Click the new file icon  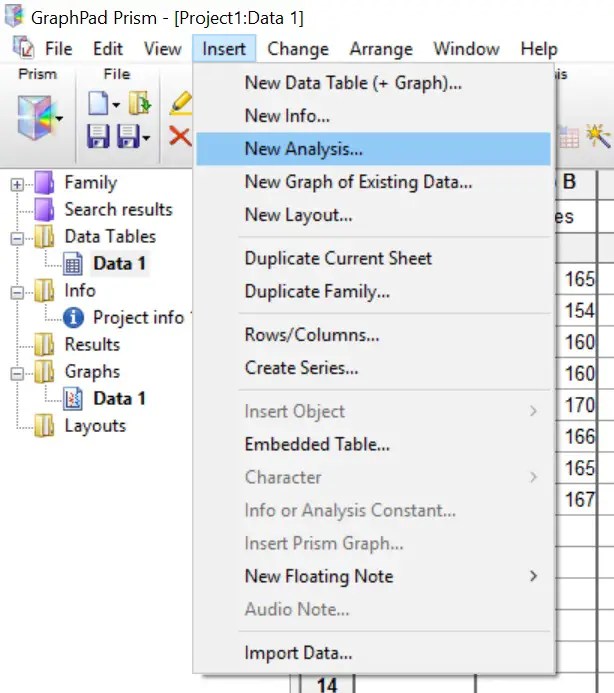click(98, 103)
